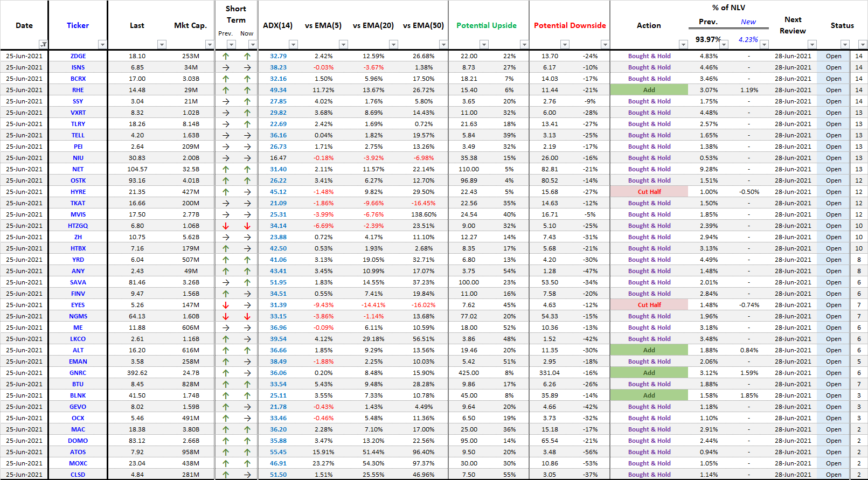Click ZDGE row Now green up arrow
This screenshot has width=868, height=480.
point(247,56)
